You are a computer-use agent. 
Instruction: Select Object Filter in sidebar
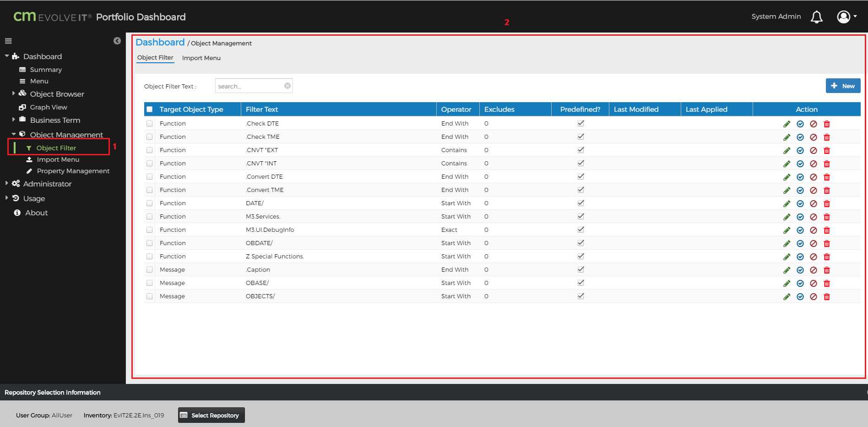pyautogui.click(x=56, y=148)
